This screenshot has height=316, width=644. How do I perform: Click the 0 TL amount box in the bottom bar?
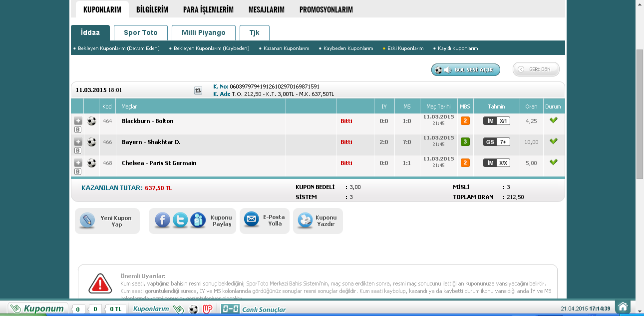[x=115, y=309]
